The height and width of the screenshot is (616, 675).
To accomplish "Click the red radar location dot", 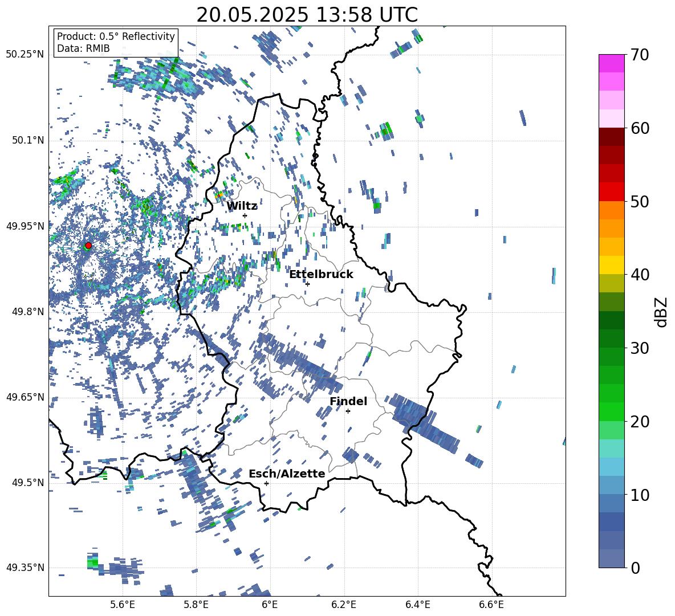I will point(88,245).
